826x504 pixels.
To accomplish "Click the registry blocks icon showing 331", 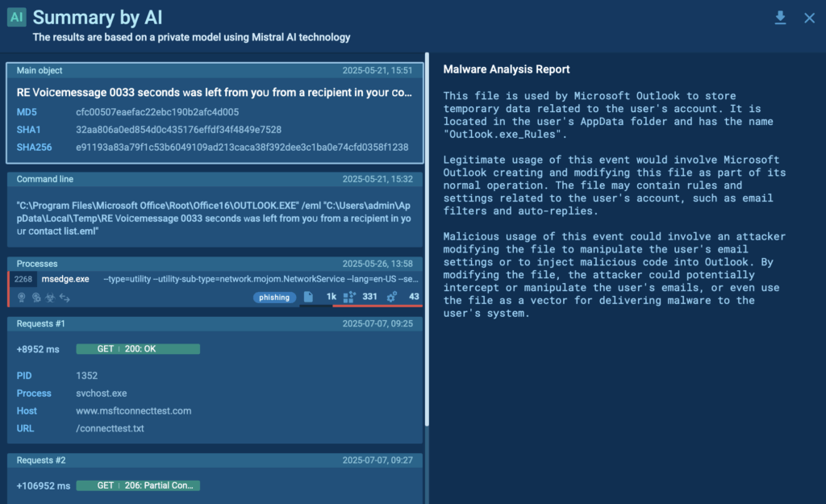I will (349, 297).
